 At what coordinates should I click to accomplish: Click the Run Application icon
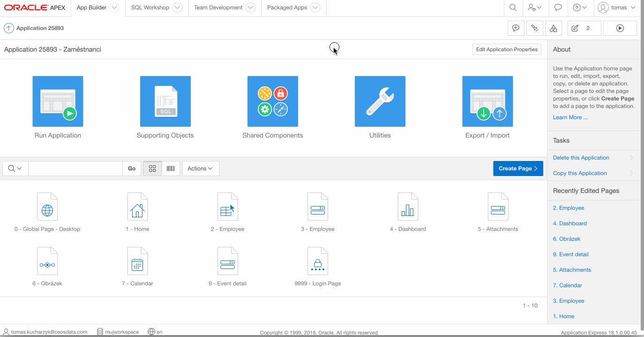(58, 101)
